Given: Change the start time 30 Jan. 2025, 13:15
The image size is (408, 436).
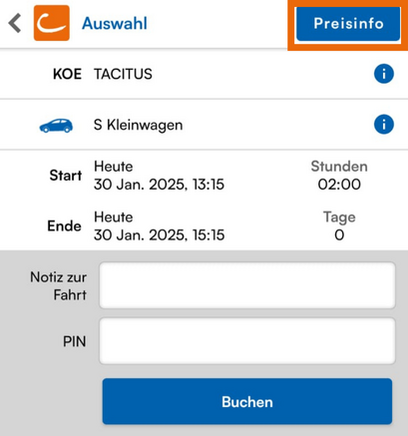Looking at the screenshot, I should pos(159,184).
